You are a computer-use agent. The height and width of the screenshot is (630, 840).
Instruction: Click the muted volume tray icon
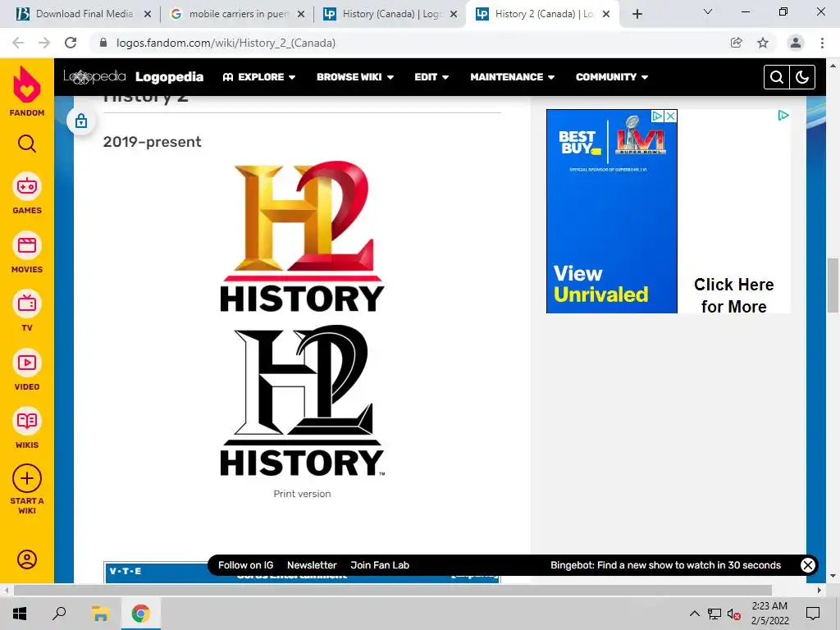point(733,614)
